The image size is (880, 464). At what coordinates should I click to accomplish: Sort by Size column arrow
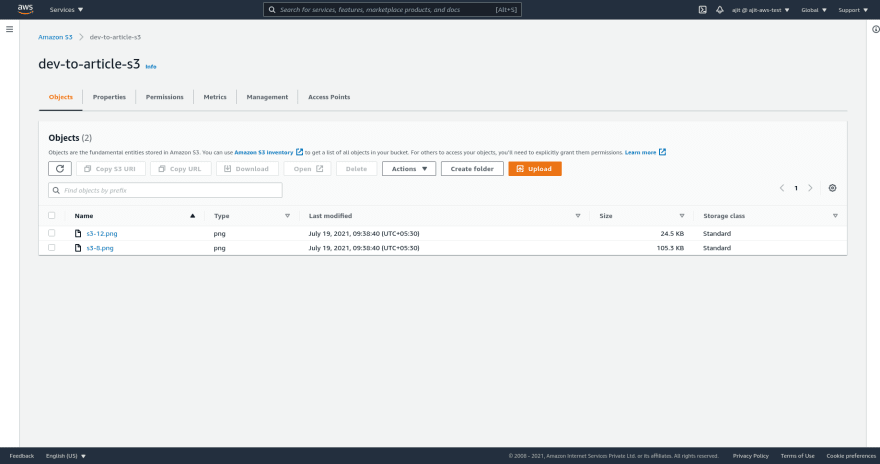point(682,216)
